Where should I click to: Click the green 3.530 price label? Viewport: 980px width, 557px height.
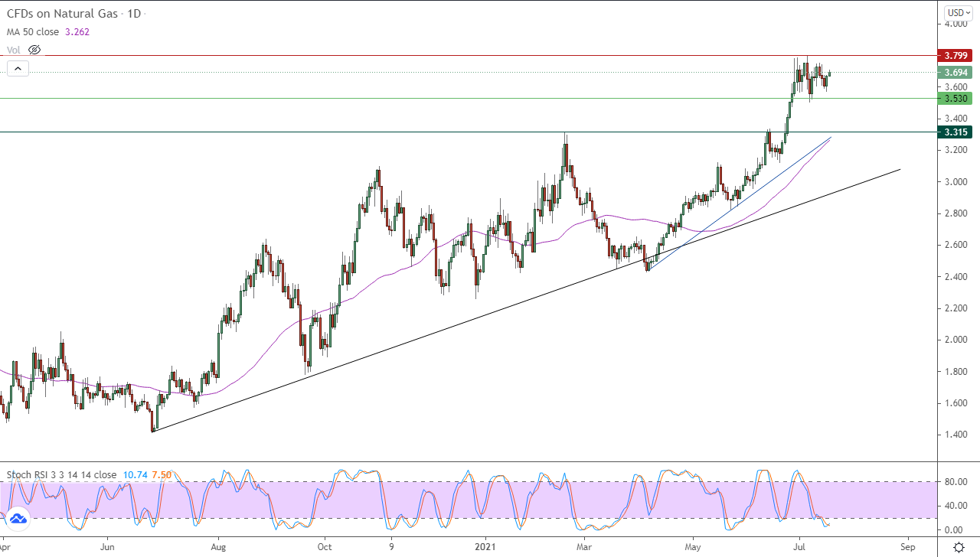[x=955, y=99]
